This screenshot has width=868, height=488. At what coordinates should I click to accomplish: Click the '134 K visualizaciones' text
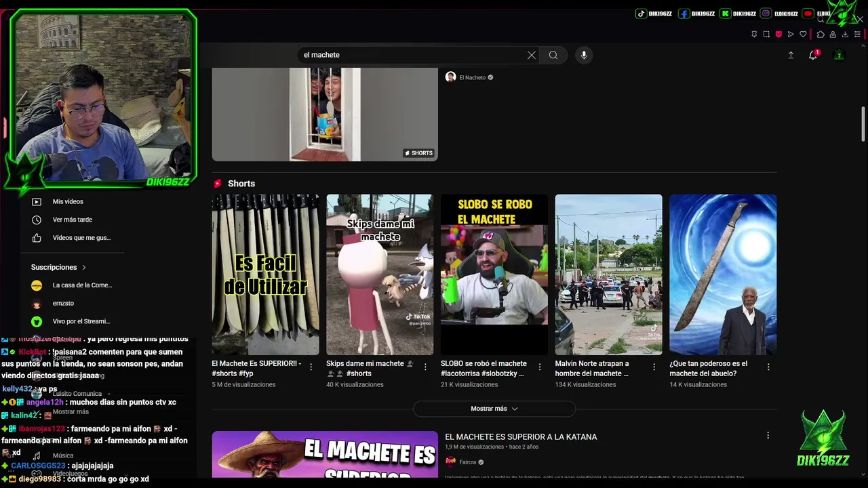[x=586, y=385]
